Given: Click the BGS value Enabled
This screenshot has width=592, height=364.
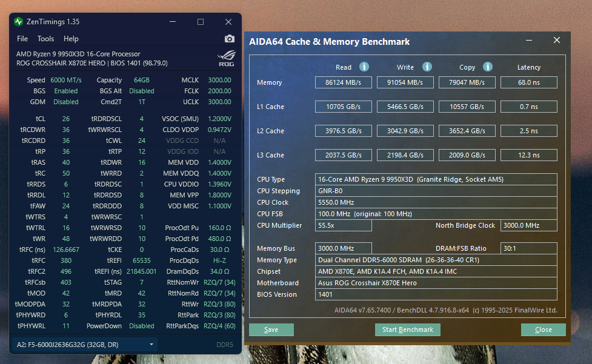Looking at the screenshot, I should click(65, 91).
